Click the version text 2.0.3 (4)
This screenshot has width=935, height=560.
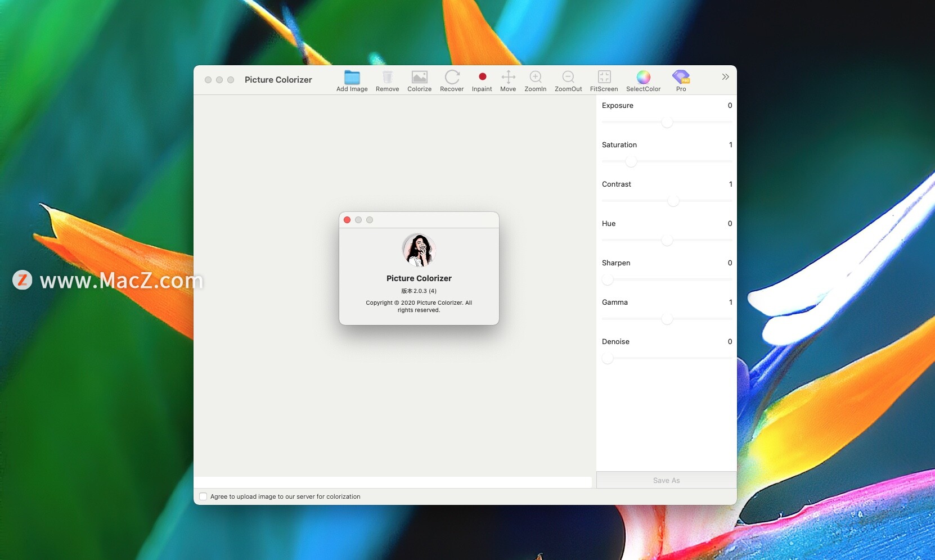[x=419, y=291]
